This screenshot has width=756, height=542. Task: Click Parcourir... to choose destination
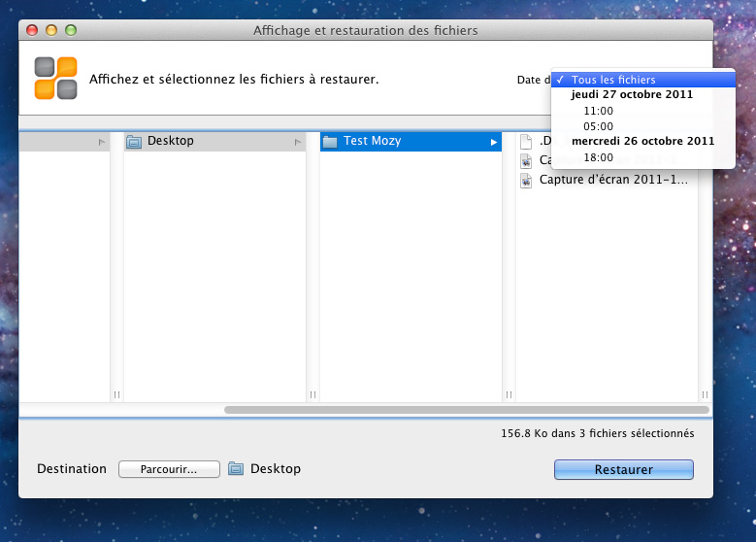(169, 469)
